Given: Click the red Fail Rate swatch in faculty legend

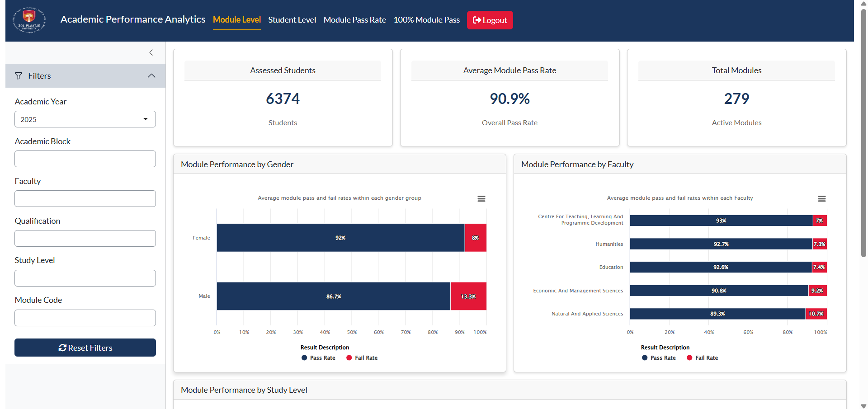Looking at the screenshot, I should [x=689, y=357].
